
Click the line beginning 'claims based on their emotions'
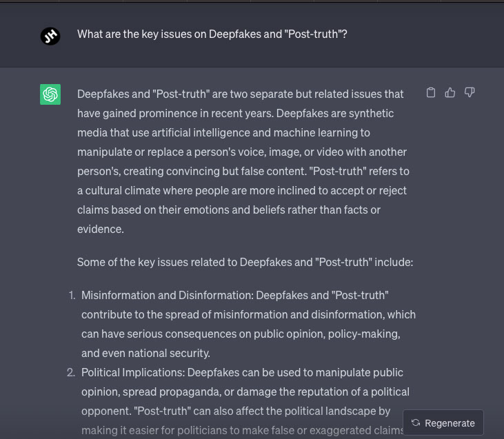click(228, 210)
